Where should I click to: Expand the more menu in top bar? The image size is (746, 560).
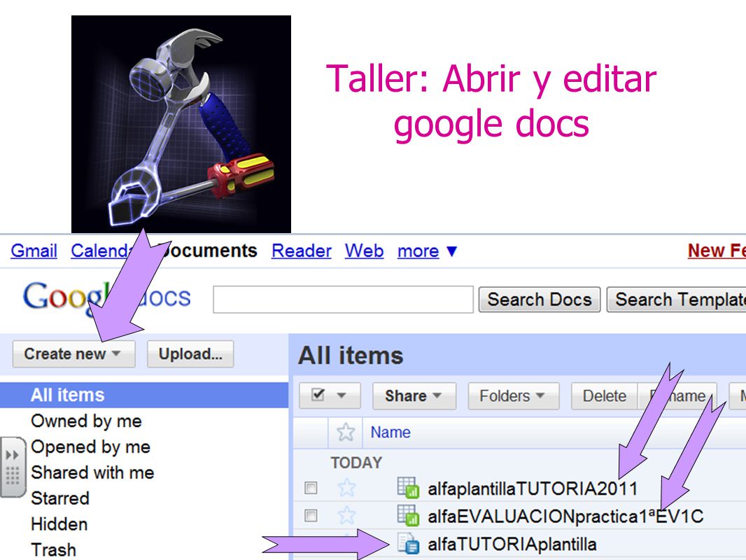tap(428, 251)
